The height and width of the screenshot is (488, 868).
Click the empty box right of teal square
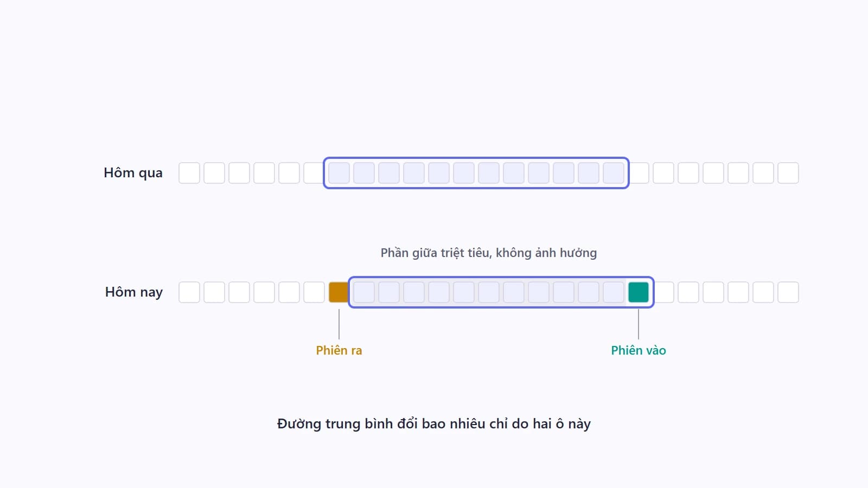point(663,292)
